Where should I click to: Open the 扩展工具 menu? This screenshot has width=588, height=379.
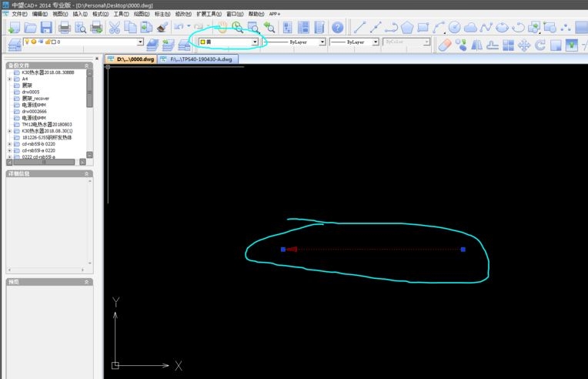209,14
